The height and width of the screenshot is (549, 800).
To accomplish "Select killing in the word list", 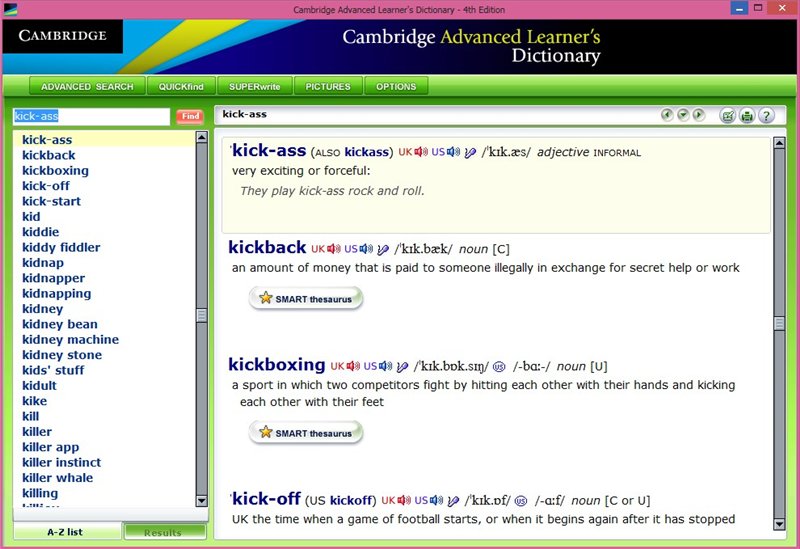I will click(x=40, y=493).
